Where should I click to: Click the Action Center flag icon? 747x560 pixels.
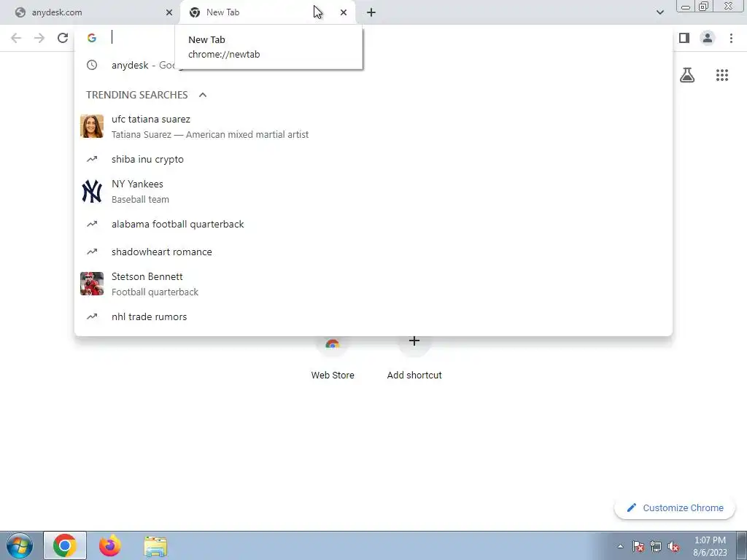click(x=638, y=547)
